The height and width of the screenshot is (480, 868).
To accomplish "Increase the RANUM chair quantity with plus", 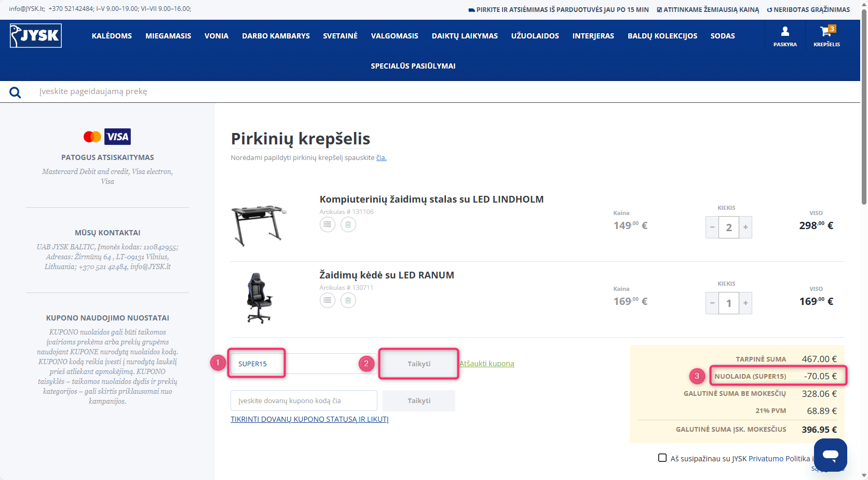I will [745, 303].
